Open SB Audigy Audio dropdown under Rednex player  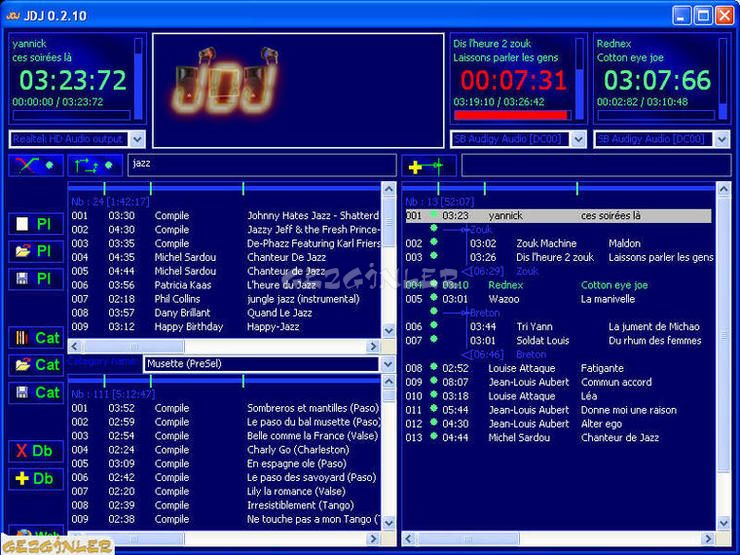point(722,139)
